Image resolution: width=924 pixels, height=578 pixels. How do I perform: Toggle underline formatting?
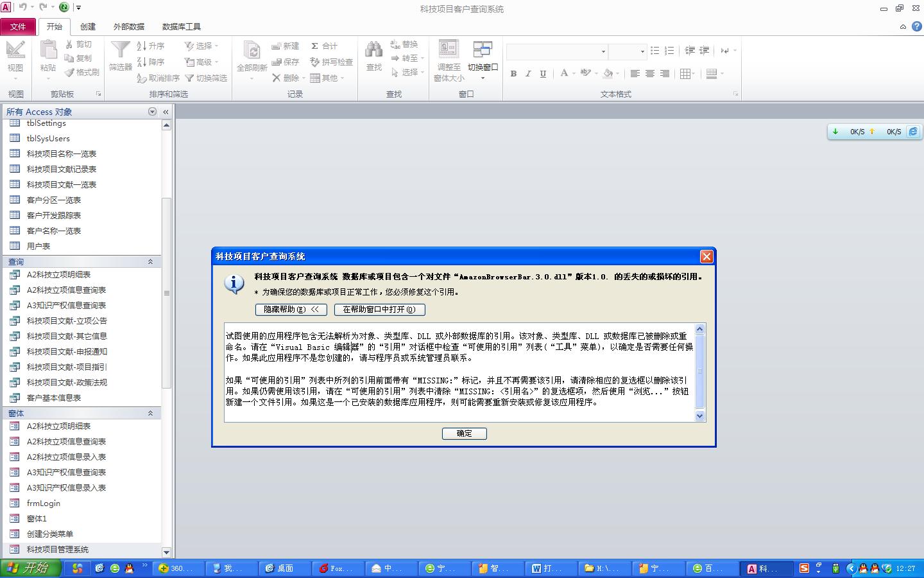543,74
